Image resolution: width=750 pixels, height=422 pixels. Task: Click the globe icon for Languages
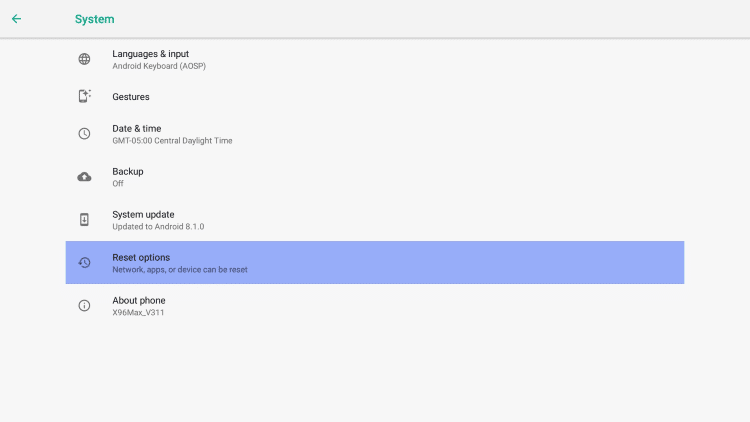(84, 59)
